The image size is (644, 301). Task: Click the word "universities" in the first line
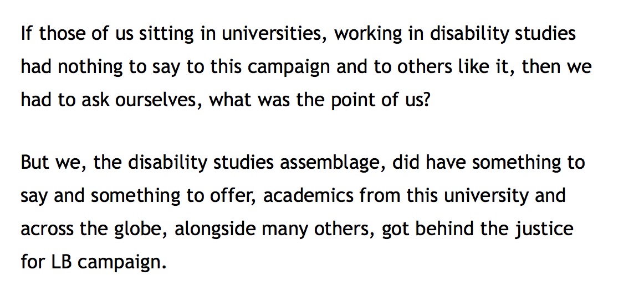[270, 34]
